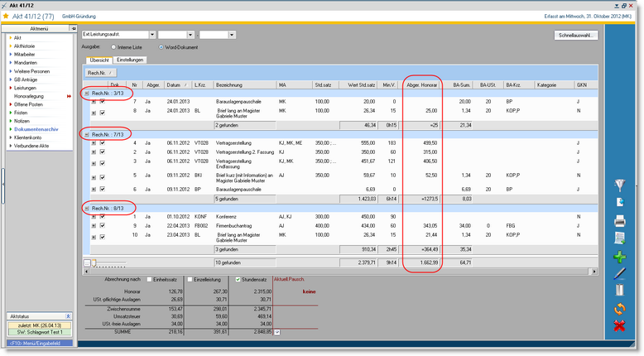Viewport: 644px width, 356px height.
Task: Delete entry using the trash bin icon
Action: [620, 290]
